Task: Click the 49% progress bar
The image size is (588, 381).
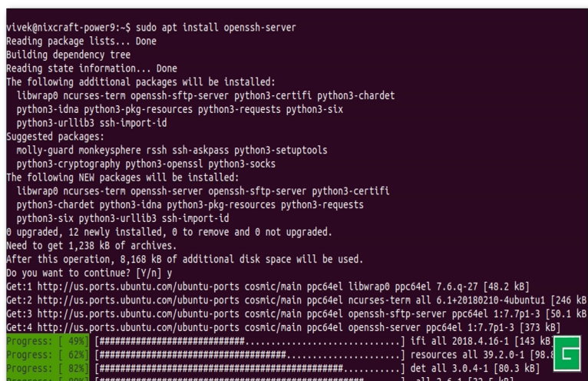Action: coord(249,341)
